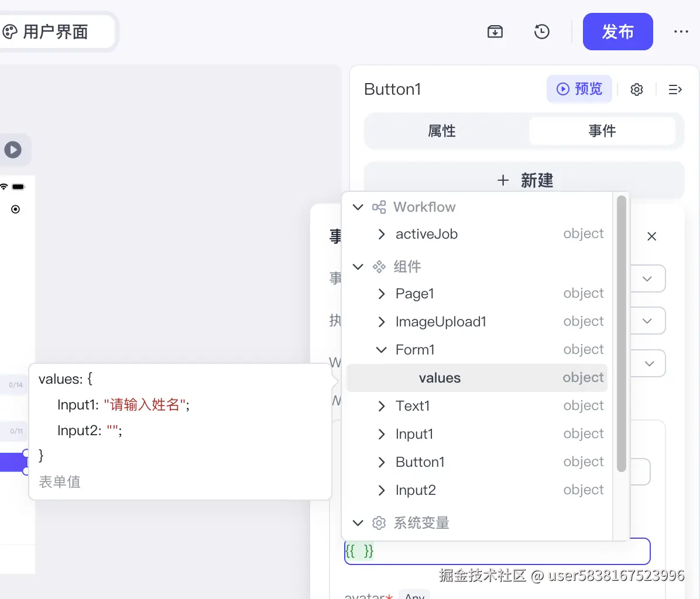The image size is (700, 599).
Task: Expand the Input2 tree item
Action: [x=381, y=490]
